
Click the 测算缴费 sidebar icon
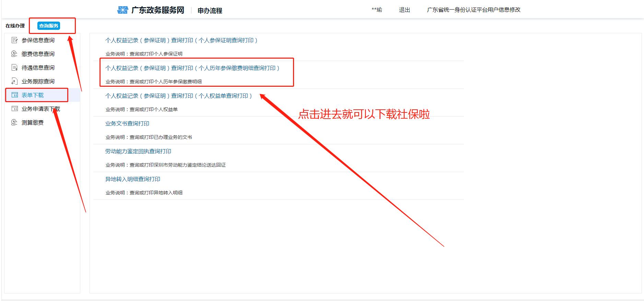click(14, 122)
